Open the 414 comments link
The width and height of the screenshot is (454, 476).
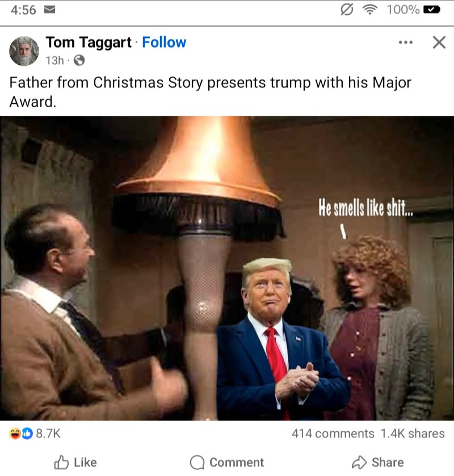pyautogui.click(x=333, y=433)
